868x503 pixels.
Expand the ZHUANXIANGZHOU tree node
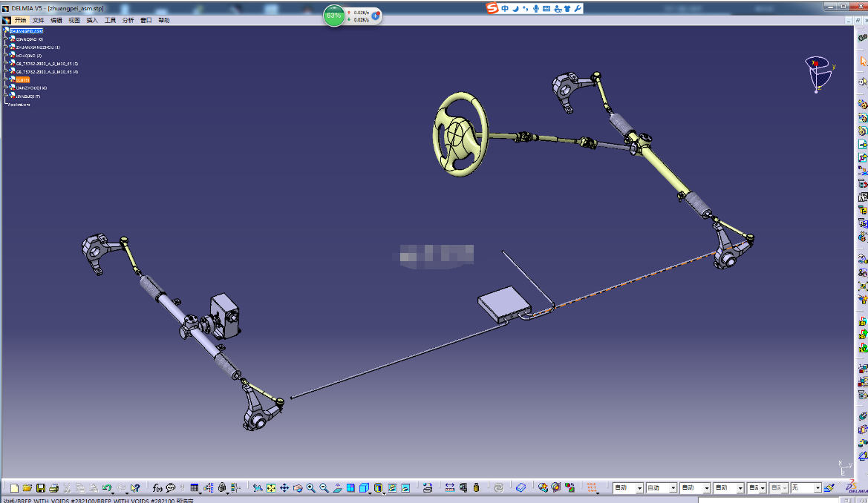click(x=6, y=47)
